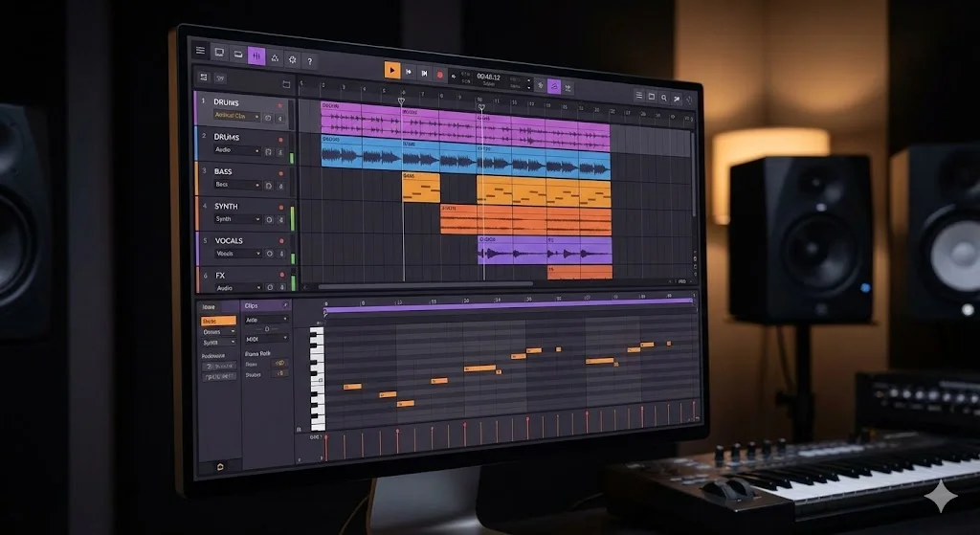Select the SYNTH track header

pyautogui.click(x=227, y=206)
